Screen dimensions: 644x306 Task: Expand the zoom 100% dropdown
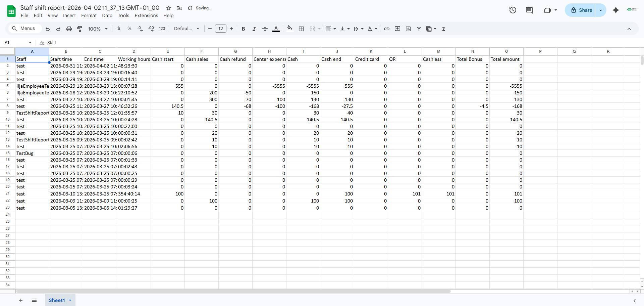click(x=98, y=29)
